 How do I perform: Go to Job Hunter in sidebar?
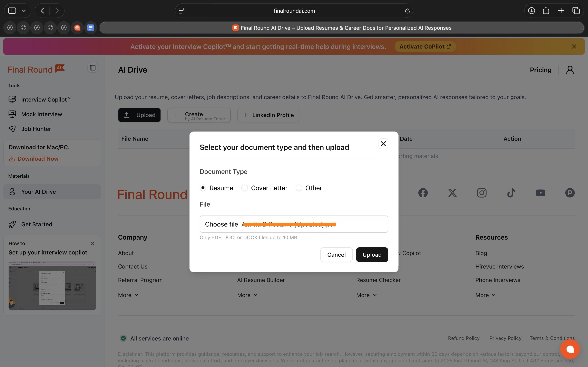[x=36, y=129]
